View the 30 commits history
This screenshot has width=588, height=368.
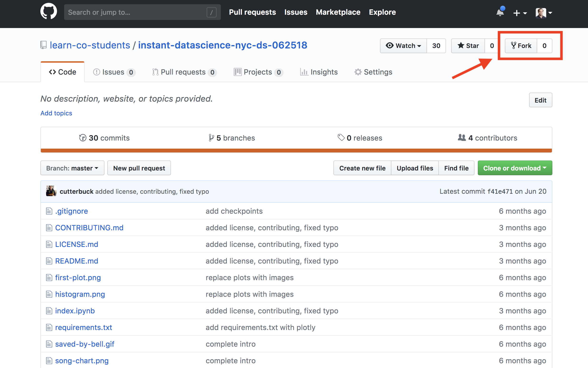pyautogui.click(x=104, y=138)
